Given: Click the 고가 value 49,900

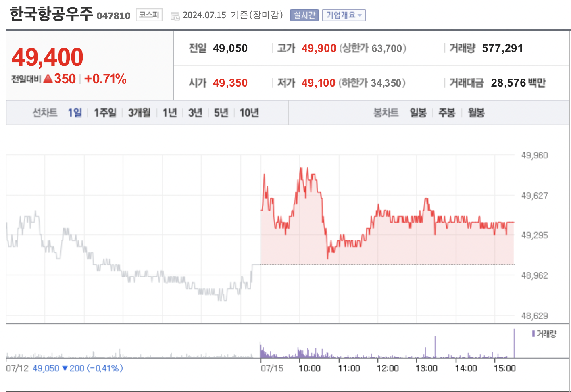Looking at the screenshot, I should [x=319, y=48].
